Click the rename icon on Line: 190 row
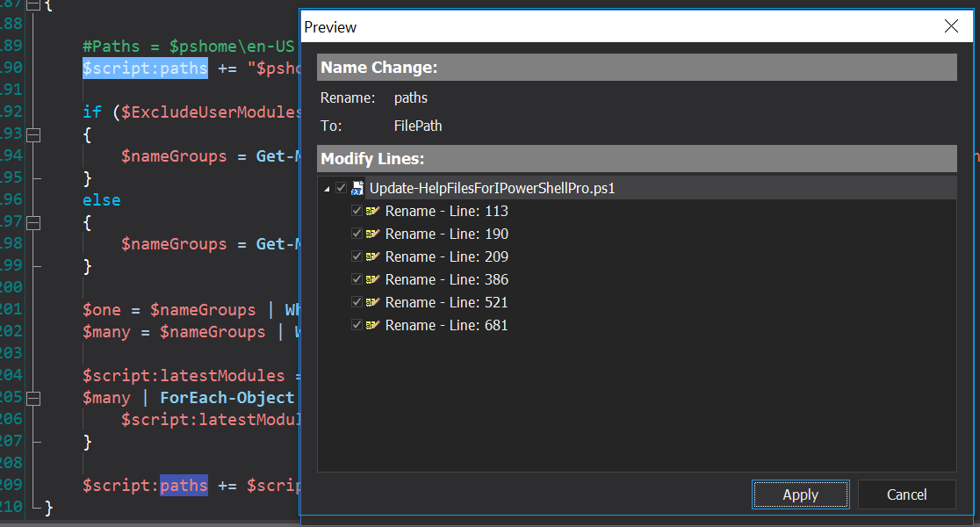Viewport: 980px width, 527px height. (x=372, y=234)
